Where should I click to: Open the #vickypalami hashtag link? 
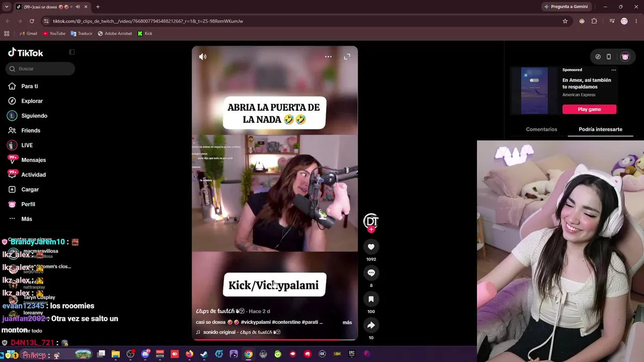click(256, 322)
